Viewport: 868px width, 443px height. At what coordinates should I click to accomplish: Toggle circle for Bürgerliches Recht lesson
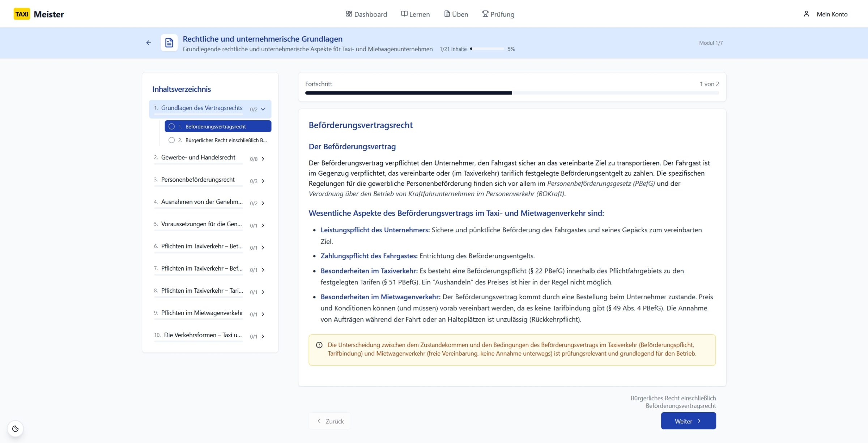pos(172,140)
